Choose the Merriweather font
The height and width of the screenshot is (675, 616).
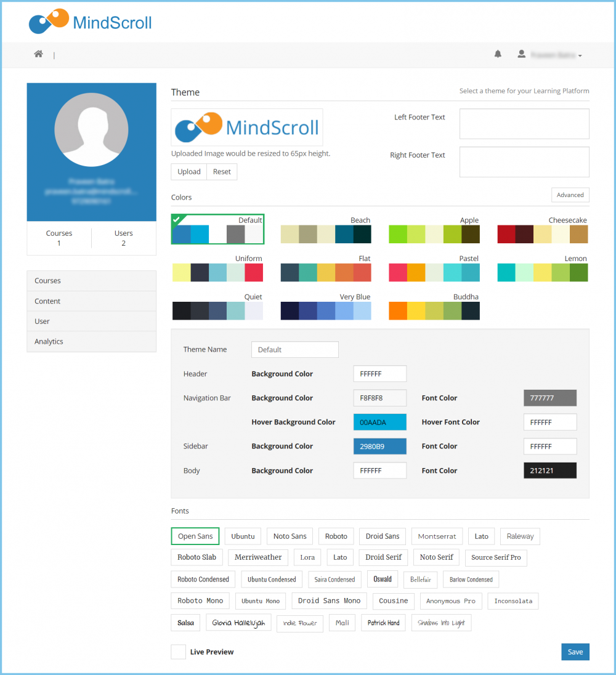tap(258, 557)
